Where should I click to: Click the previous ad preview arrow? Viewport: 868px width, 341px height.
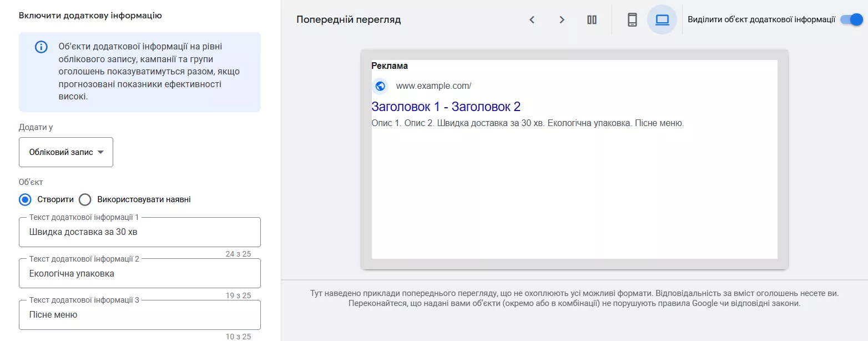tap(532, 19)
